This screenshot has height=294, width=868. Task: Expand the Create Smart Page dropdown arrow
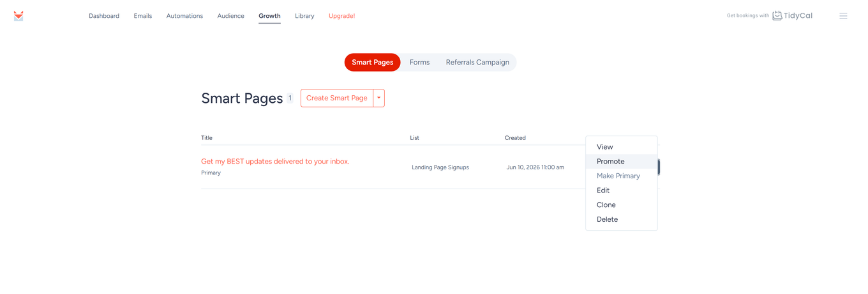tap(379, 98)
